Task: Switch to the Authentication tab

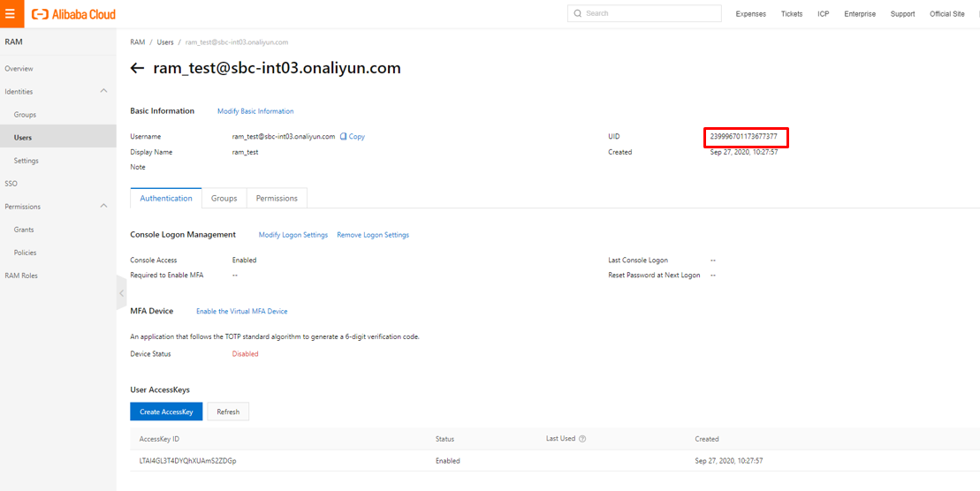Action: (166, 198)
